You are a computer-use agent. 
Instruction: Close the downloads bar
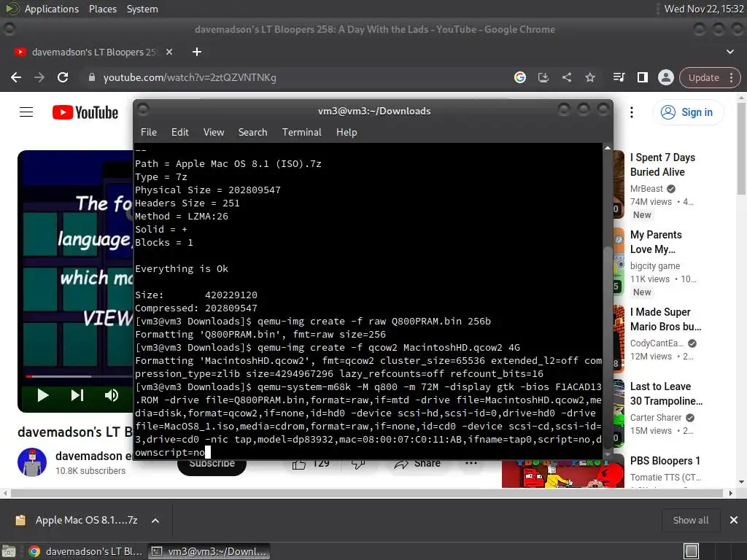[x=734, y=521]
